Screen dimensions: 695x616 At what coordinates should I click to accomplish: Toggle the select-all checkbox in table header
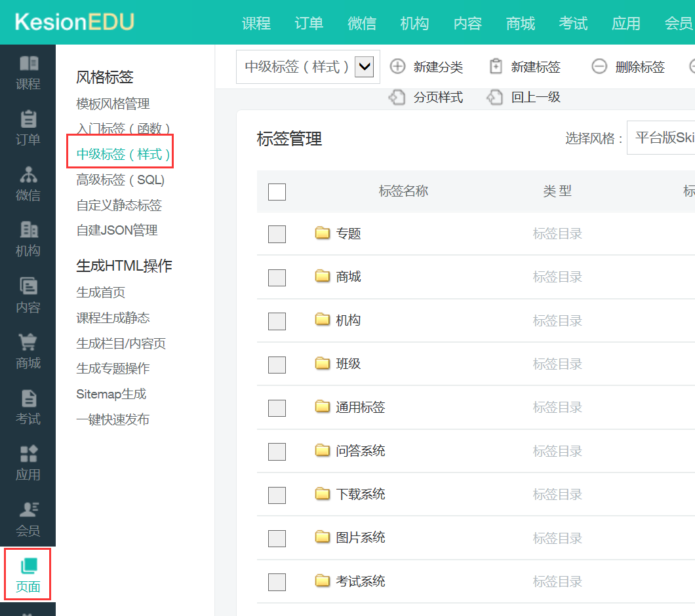(x=277, y=191)
